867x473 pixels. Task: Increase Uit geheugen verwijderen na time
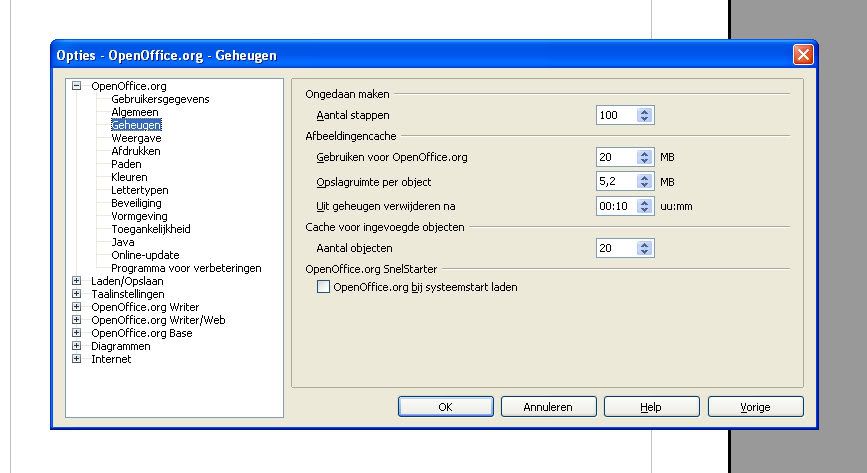click(644, 202)
